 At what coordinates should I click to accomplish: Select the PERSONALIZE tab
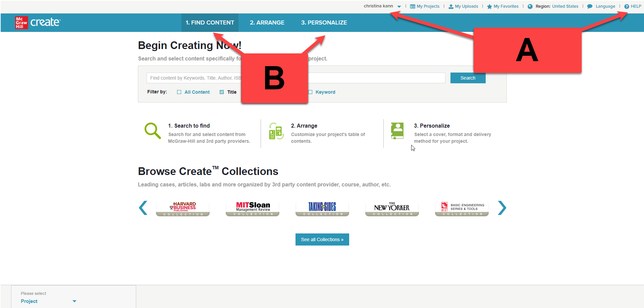[x=324, y=23]
